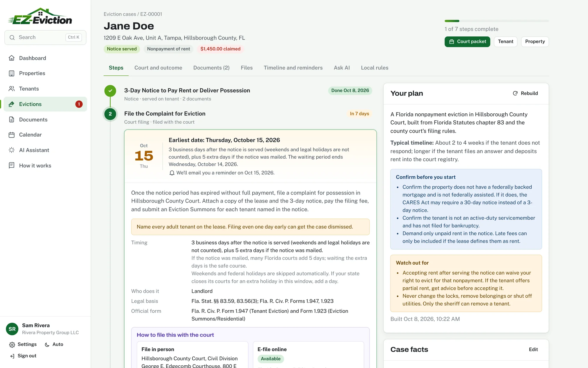Click the AI Assistant sparkle icon
588x368 pixels.
(x=11, y=150)
